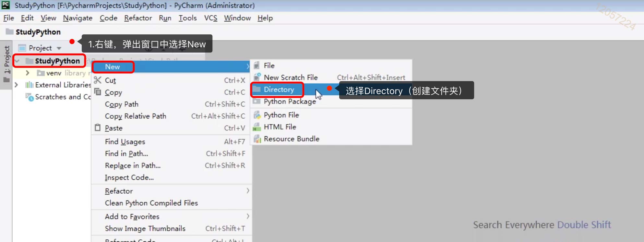This screenshot has height=242, width=644.
Task: Collapse the StudyPython project root
Action: [x=17, y=61]
